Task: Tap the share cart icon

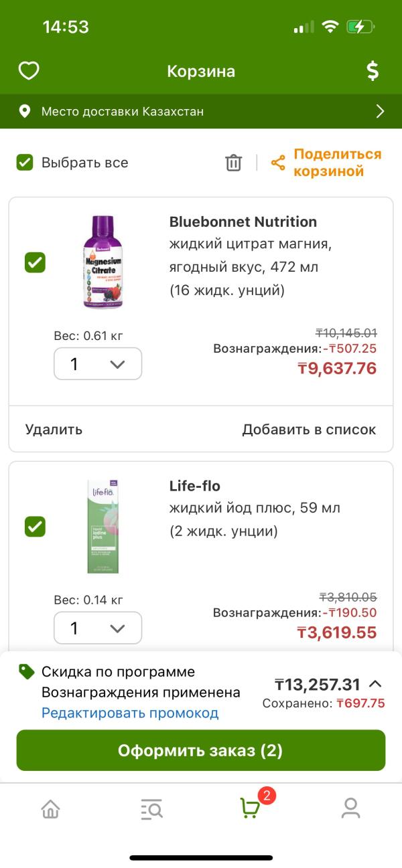Action: 278,163
